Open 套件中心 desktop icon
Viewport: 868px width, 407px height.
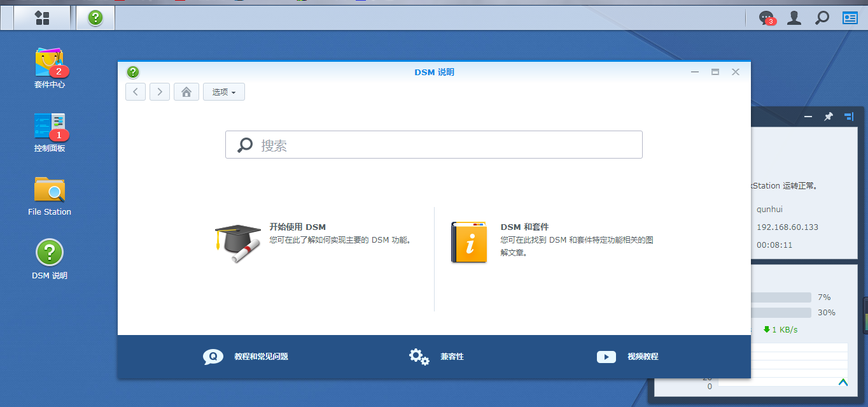[50, 68]
